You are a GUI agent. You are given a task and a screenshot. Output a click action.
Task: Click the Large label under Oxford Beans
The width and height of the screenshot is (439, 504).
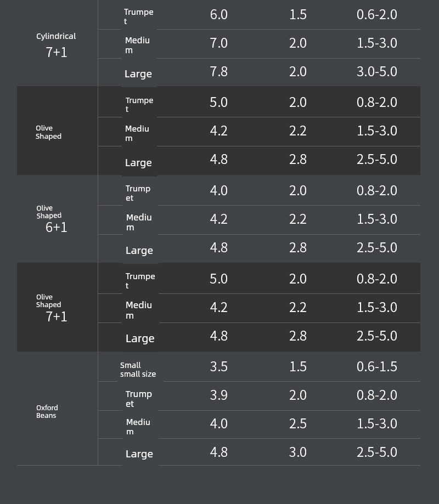(x=139, y=454)
